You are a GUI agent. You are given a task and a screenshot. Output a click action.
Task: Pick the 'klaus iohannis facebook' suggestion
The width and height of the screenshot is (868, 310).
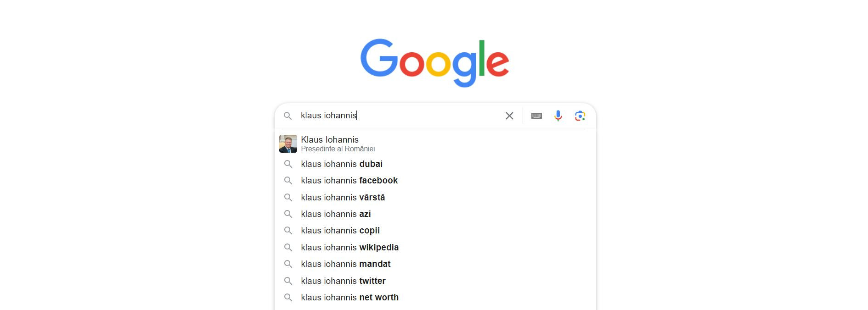click(349, 181)
